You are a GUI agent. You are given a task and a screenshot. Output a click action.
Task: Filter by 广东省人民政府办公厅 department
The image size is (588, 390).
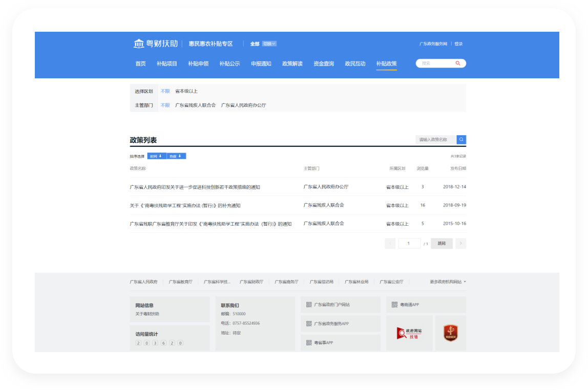coord(243,105)
